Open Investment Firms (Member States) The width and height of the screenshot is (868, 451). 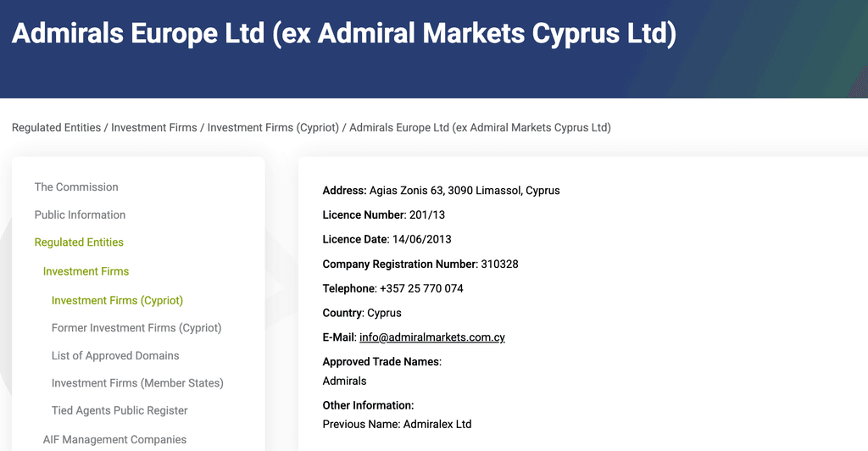(137, 383)
